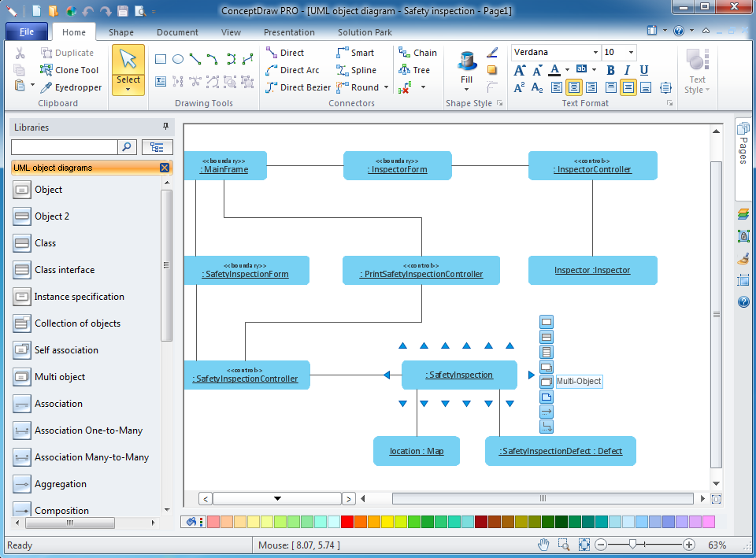Set text alignment to right
The height and width of the screenshot is (558, 756).
(x=591, y=87)
